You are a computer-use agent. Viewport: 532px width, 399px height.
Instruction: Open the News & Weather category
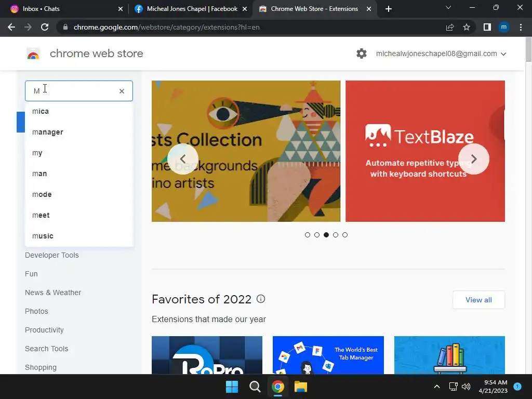(53, 292)
